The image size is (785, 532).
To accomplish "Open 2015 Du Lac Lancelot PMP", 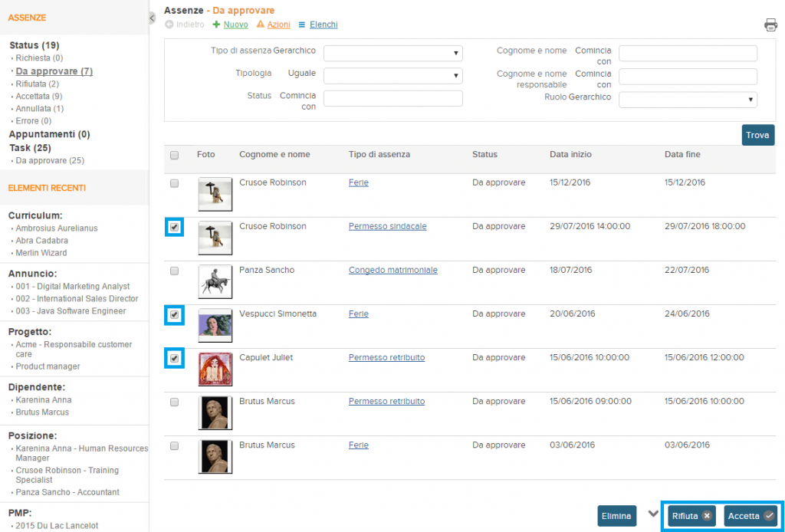I will [57, 526].
